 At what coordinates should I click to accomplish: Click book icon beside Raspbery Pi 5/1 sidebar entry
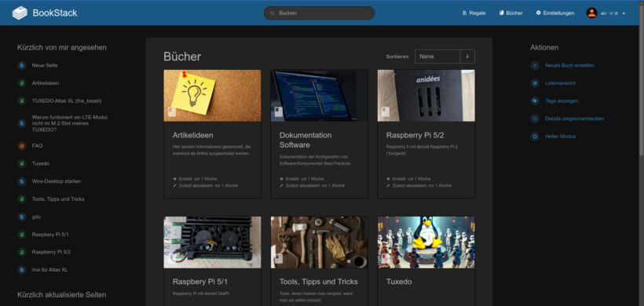pos(22,235)
